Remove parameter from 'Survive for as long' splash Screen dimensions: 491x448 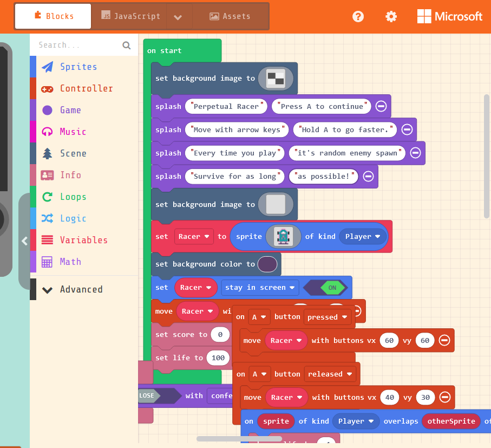368,176
